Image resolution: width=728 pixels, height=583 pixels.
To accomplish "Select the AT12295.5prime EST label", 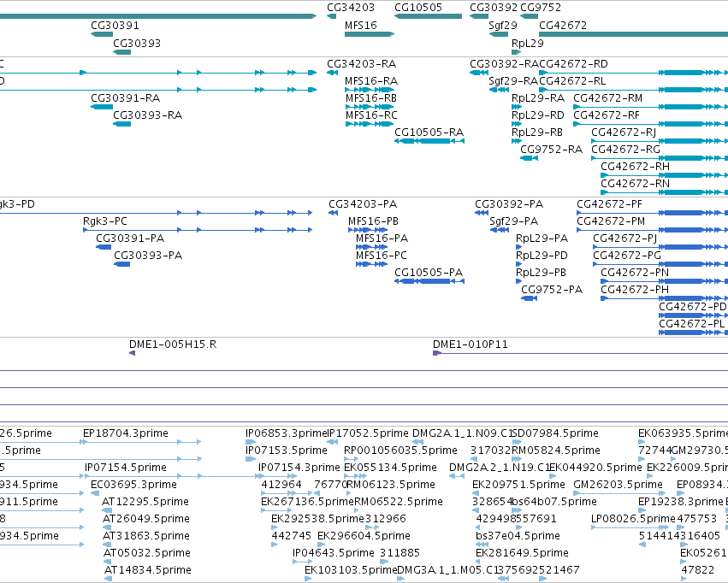I will tap(145, 502).
